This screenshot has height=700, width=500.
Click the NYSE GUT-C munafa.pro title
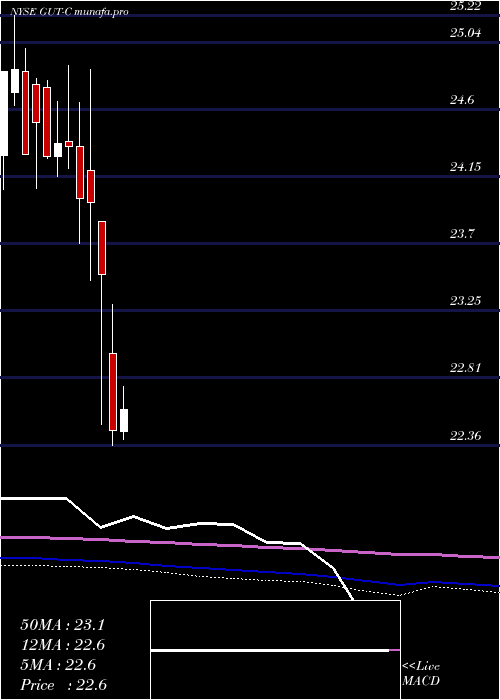[x=69, y=12]
